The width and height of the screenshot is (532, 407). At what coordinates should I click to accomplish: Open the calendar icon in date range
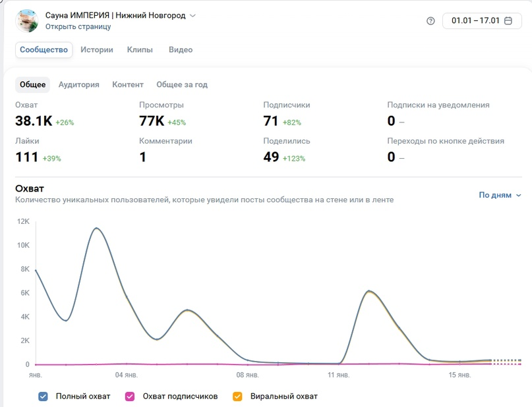[x=508, y=20]
